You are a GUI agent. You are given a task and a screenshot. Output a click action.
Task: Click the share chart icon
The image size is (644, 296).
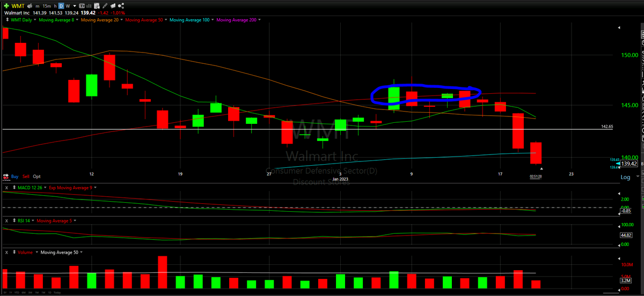pyautogui.click(x=121, y=6)
